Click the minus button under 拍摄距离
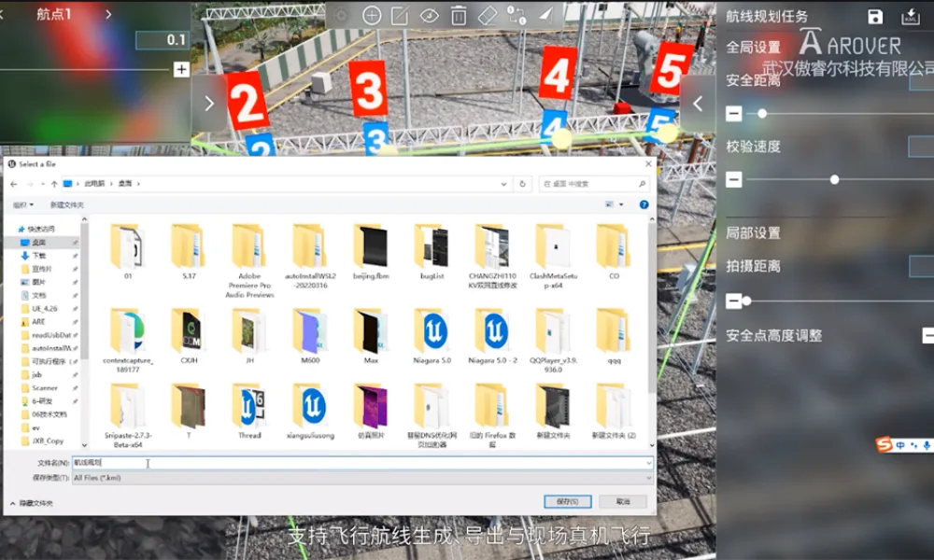This screenshot has width=934, height=560. pos(733,301)
